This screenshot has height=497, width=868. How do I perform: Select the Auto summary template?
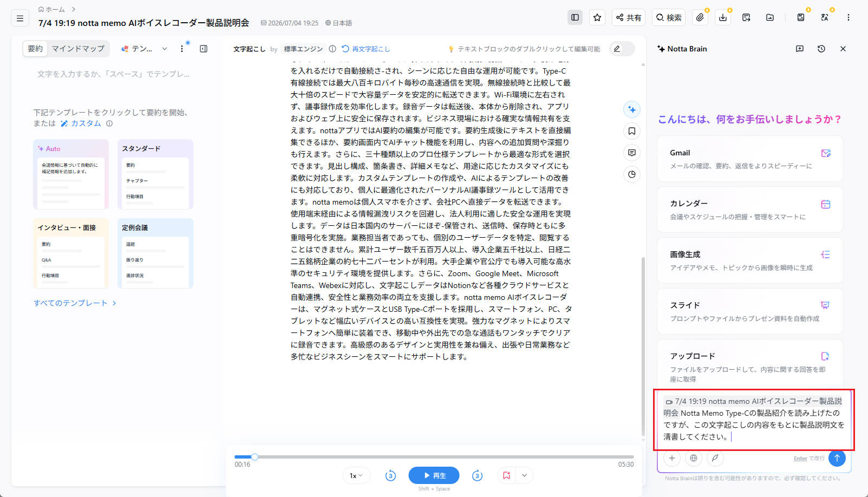point(71,174)
